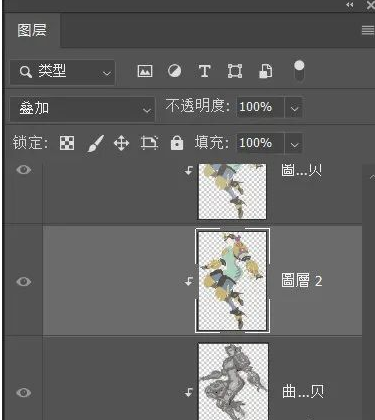Select the 圖層 2 layer thumbnail

[x=232, y=281]
